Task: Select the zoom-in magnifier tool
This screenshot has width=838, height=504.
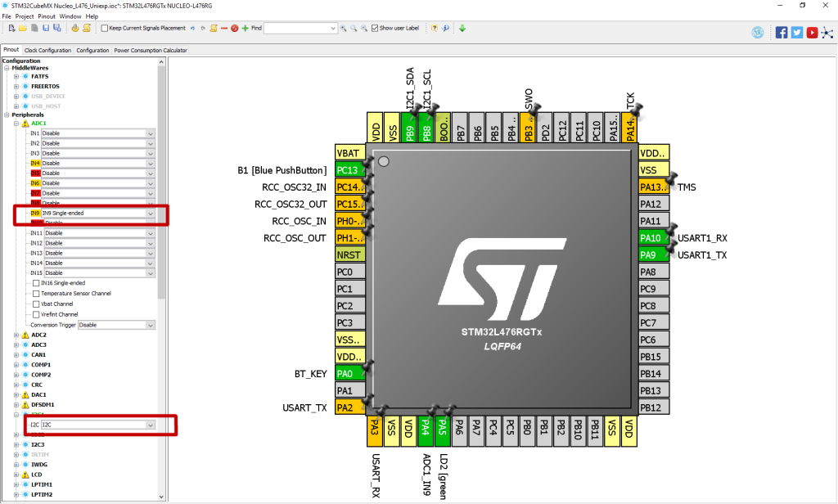Action: [x=343, y=27]
